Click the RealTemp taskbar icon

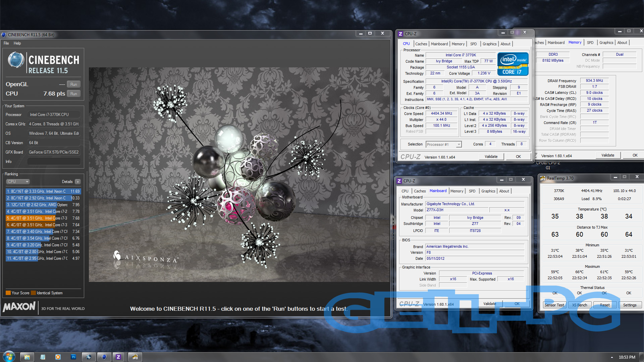pyautogui.click(x=135, y=357)
